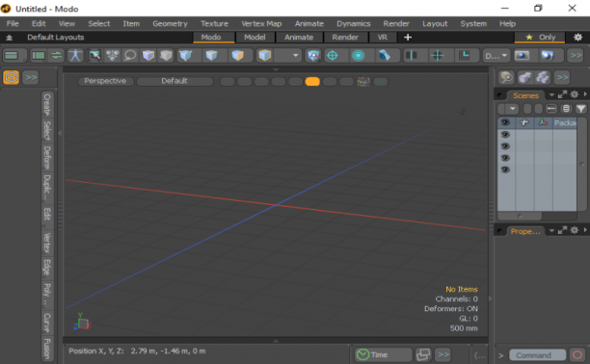Open layout settings gear at top right

pos(578,38)
